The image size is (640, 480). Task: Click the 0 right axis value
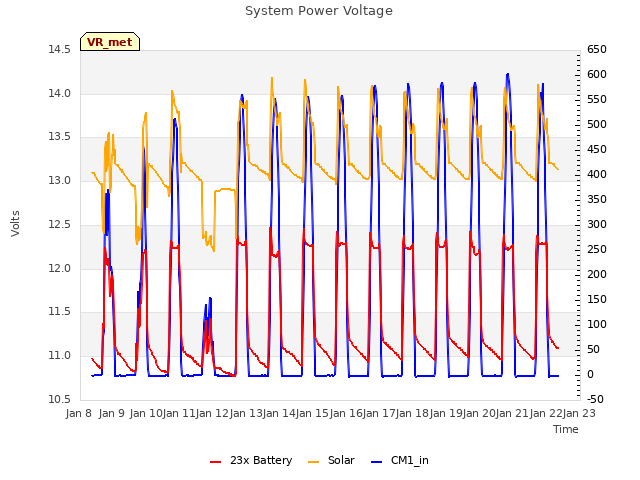591,374
